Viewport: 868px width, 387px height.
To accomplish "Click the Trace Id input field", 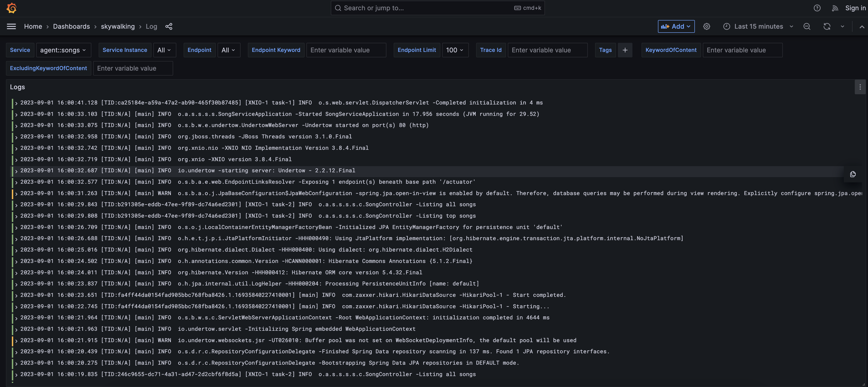I will coord(547,50).
